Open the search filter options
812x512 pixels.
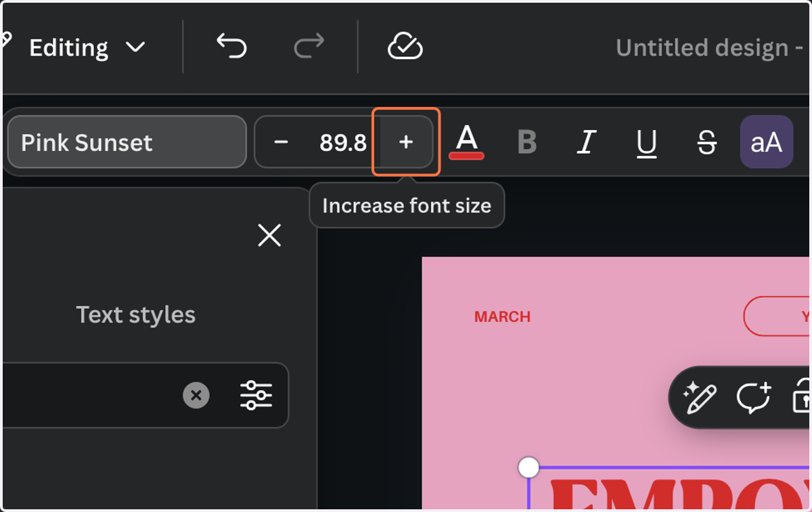coord(256,395)
